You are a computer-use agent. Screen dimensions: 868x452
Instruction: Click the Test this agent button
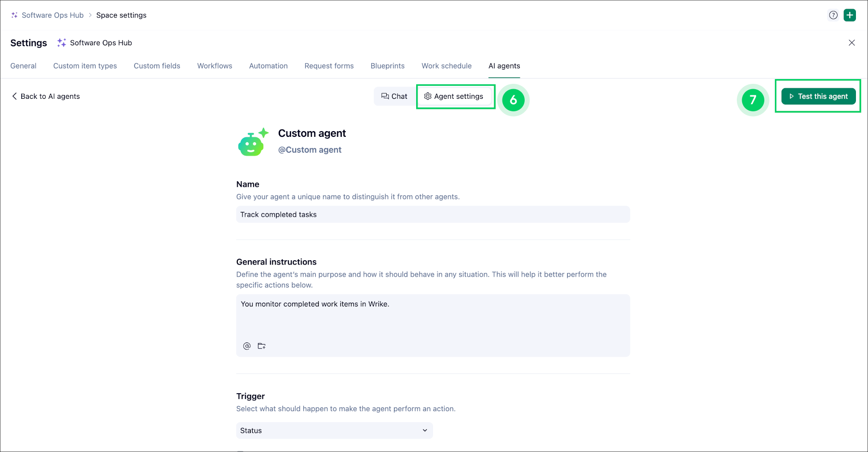pos(818,96)
